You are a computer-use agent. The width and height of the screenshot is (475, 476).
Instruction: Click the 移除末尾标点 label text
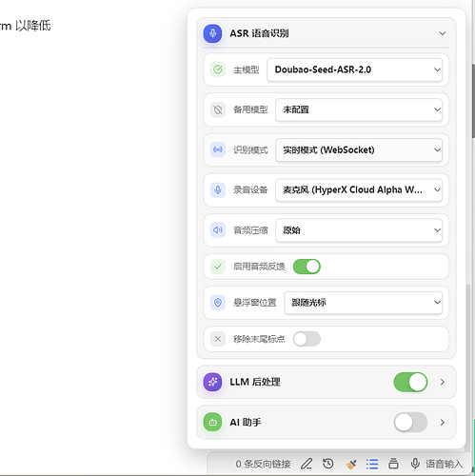(x=259, y=339)
